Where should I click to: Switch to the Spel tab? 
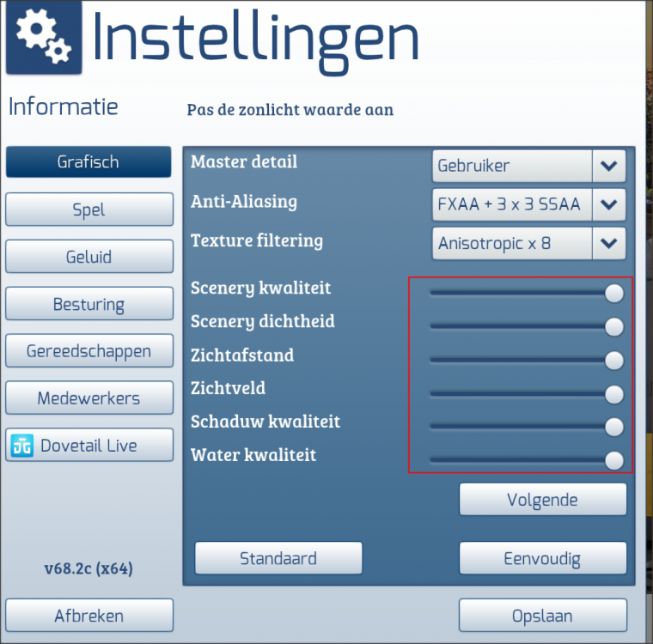[89, 209]
